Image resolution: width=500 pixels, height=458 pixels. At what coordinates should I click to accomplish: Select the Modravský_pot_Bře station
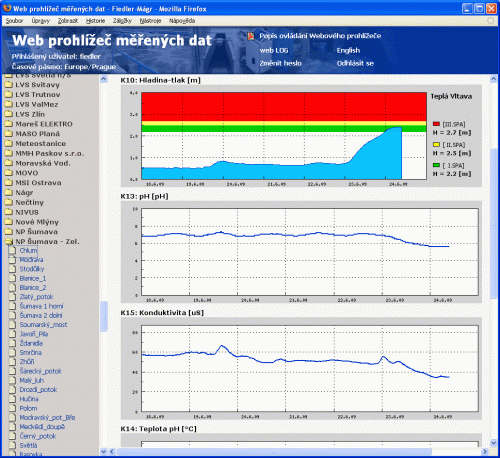coord(47,418)
